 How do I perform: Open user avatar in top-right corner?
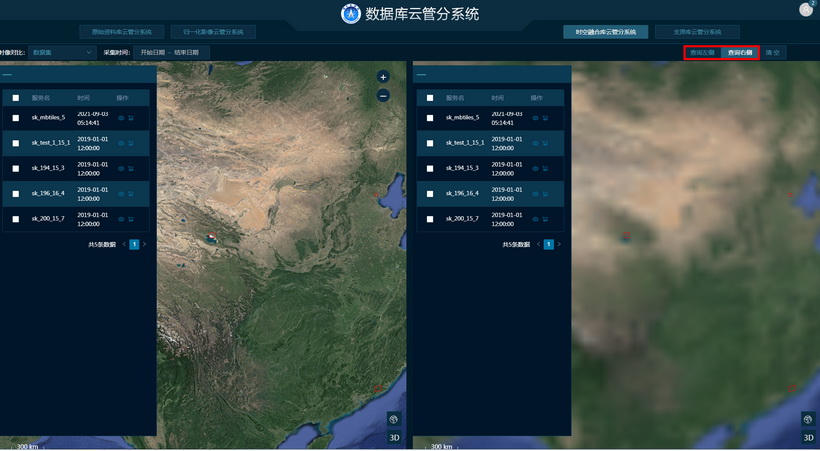click(x=806, y=10)
